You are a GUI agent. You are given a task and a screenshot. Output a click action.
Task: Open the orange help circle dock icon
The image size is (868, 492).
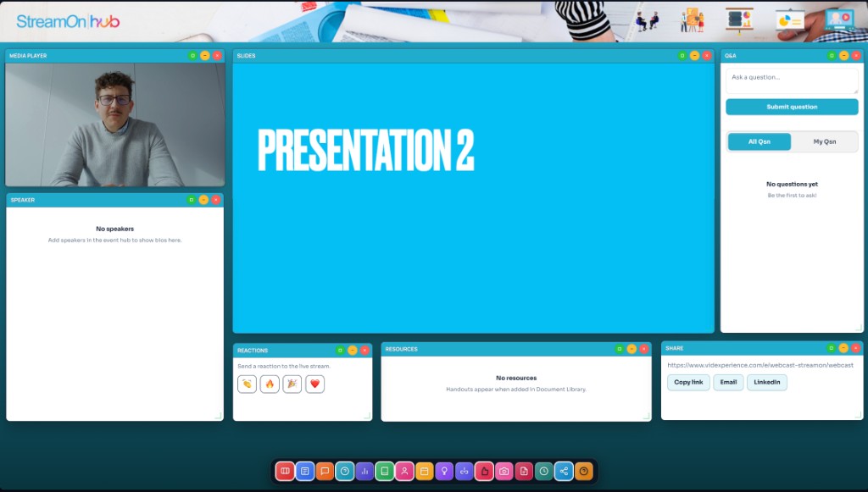584,471
